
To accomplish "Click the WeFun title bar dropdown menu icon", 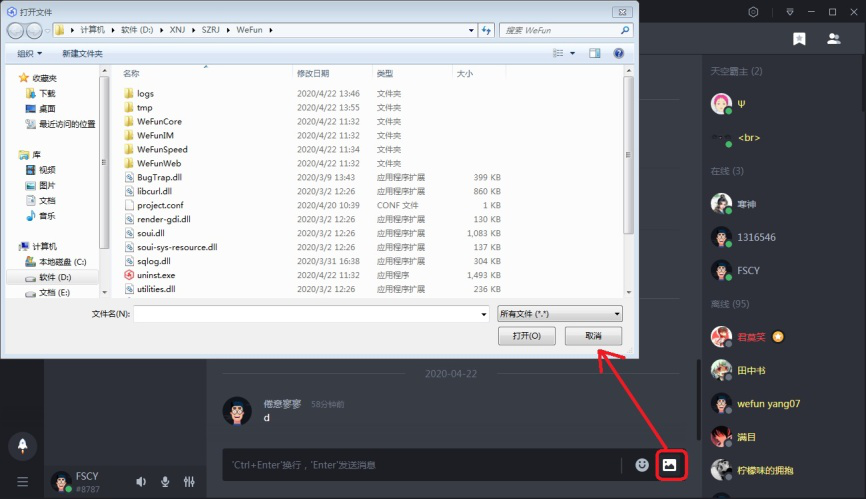I will tap(790, 12).
